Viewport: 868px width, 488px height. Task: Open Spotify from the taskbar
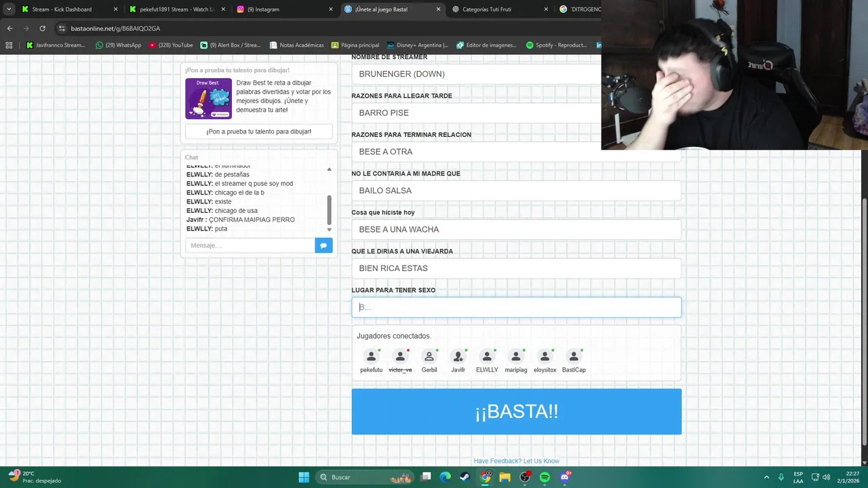(545, 477)
